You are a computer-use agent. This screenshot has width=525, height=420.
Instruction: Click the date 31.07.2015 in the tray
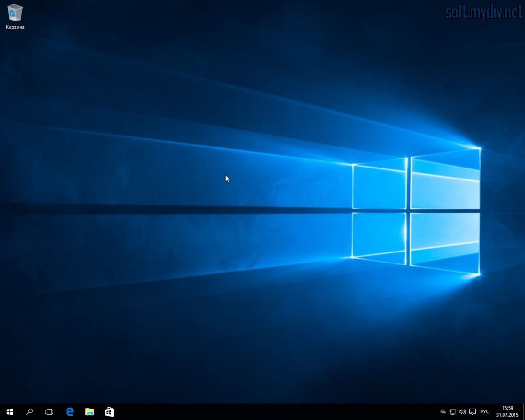(x=507, y=415)
